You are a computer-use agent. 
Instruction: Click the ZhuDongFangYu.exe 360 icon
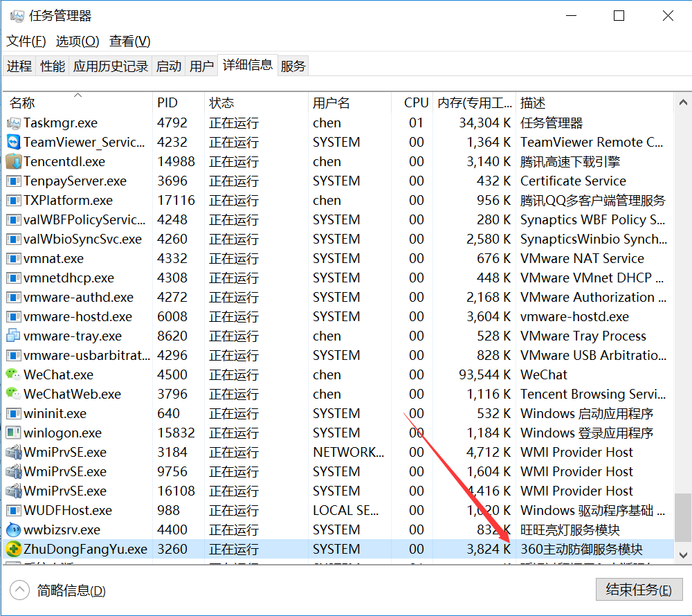[x=14, y=549]
